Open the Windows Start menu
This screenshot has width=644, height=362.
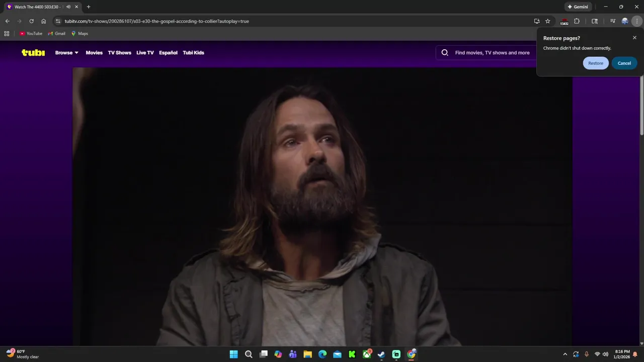coord(234,354)
